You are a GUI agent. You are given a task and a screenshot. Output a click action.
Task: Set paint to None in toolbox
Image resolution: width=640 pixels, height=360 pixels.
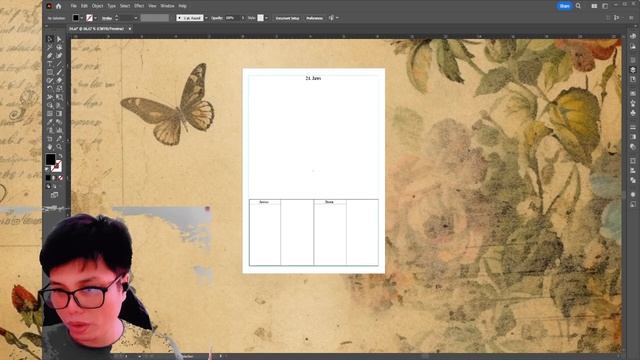click(60, 178)
